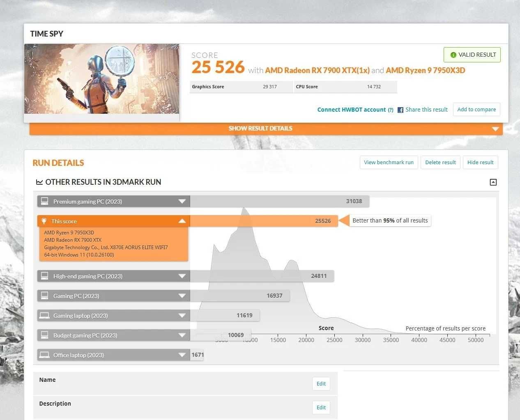Click the HWBOT help question mark
520x420 pixels.
pos(391,110)
